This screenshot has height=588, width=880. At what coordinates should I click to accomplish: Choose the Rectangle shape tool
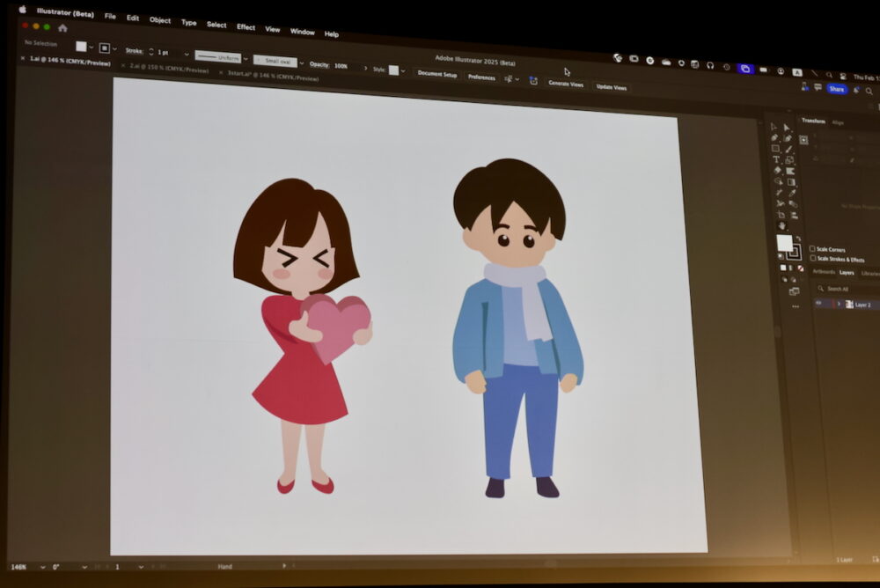[776, 149]
